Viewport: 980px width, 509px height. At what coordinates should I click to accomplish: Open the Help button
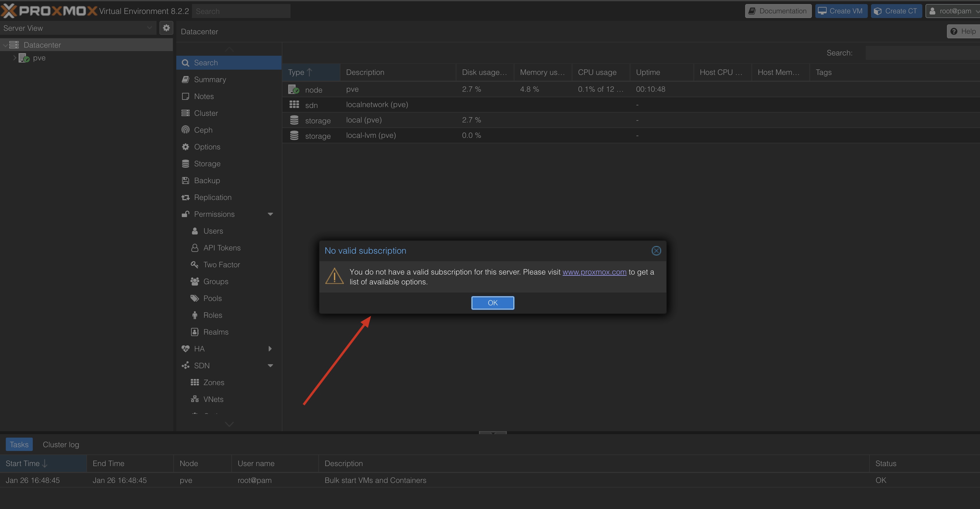963,31
